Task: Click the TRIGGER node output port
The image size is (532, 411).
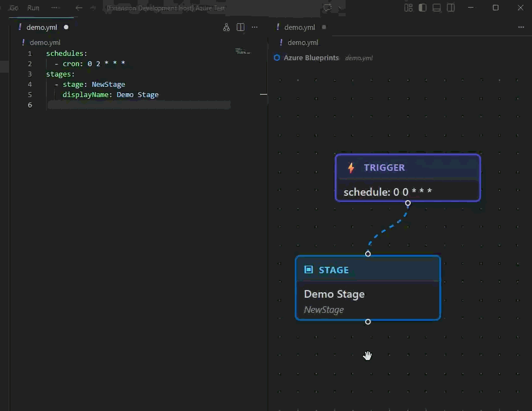Action: click(x=408, y=203)
